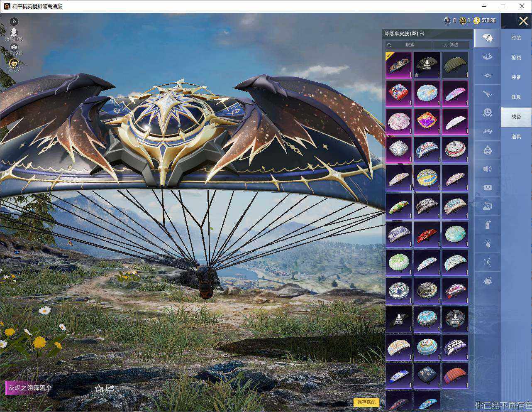Open the magic wand effects category icon
The height and width of the screenshot is (412, 532).
click(487, 262)
